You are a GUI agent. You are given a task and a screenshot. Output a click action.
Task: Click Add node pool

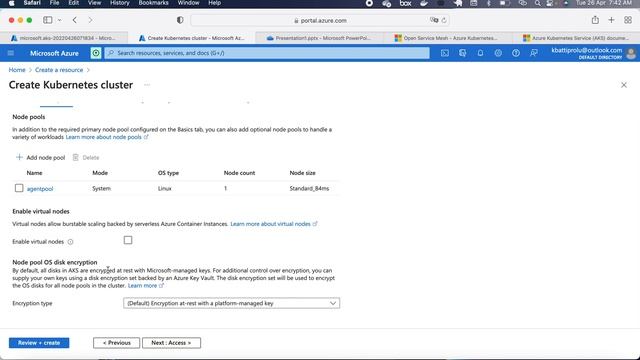[x=40, y=158]
